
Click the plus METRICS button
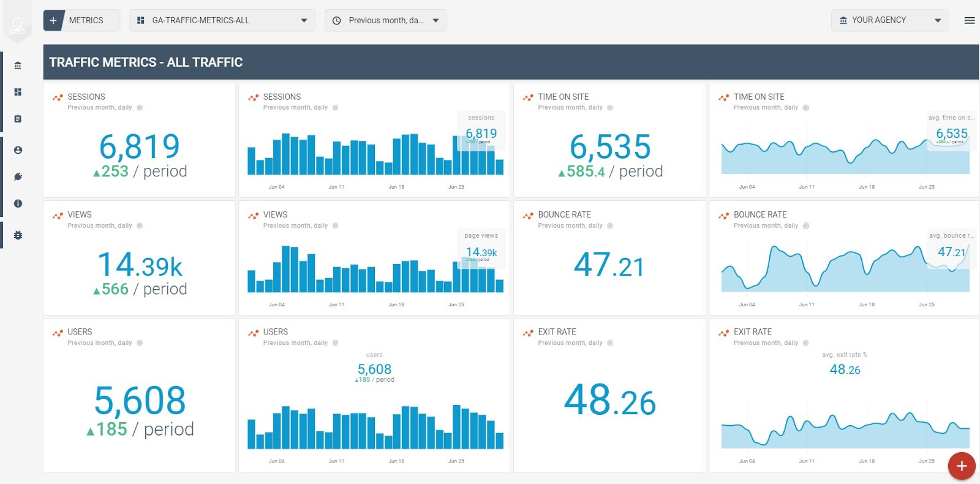click(x=81, y=20)
